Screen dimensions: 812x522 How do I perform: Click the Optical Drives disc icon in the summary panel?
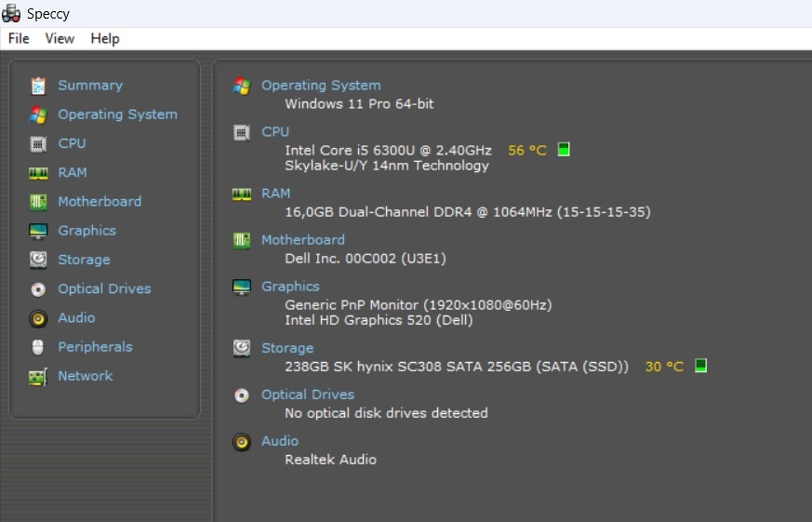click(241, 395)
